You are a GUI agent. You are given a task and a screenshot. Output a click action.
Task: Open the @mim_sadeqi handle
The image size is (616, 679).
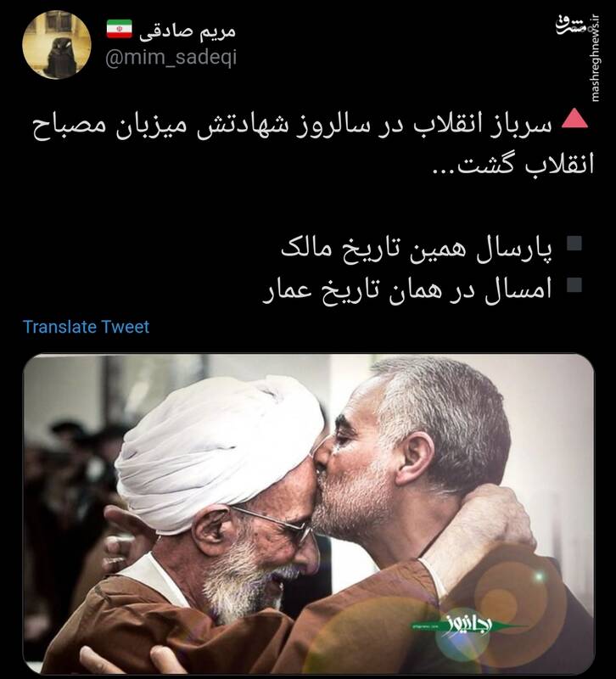(x=171, y=58)
